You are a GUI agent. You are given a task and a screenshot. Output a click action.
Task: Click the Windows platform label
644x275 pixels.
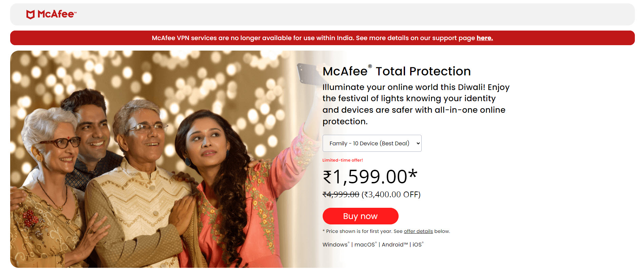(335, 245)
